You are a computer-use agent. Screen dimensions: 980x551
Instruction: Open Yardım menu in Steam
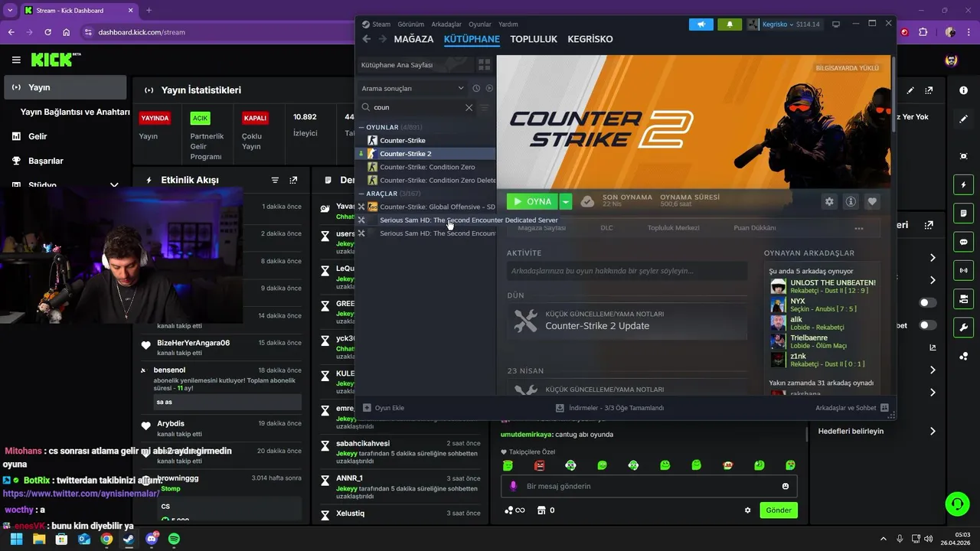[x=508, y=24]
